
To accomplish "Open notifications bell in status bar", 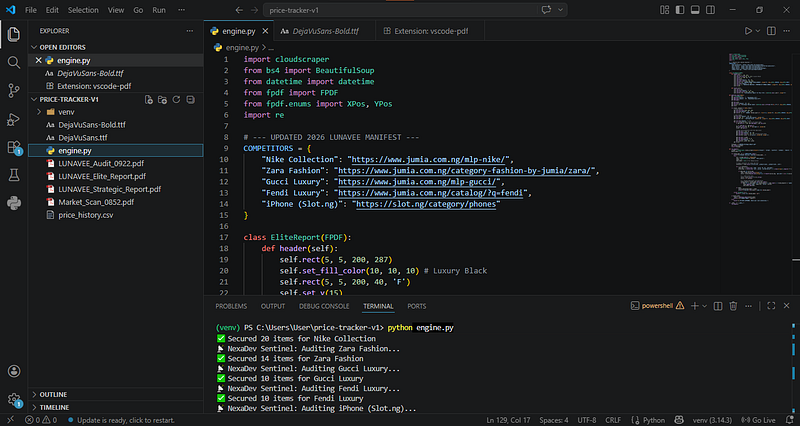I will tap(790, 420).
